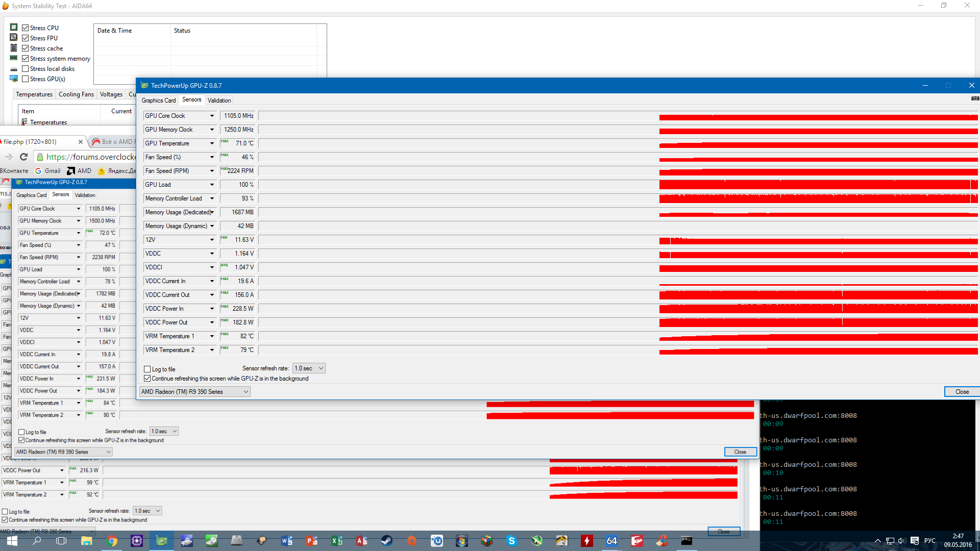Screen dimensions: 980x551
Task: Open the sensor refresh rate dropdown
Action: [x=309, y=368]
